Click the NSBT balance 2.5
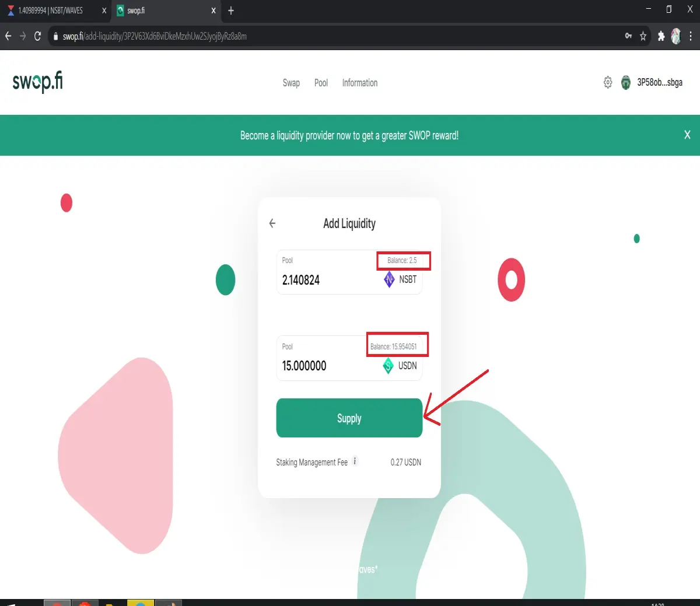The image size is (700, 606). tap(402, 260)
